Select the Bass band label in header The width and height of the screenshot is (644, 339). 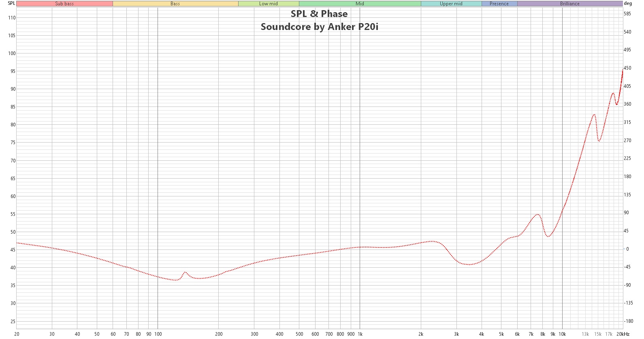(x=175, y=4)
